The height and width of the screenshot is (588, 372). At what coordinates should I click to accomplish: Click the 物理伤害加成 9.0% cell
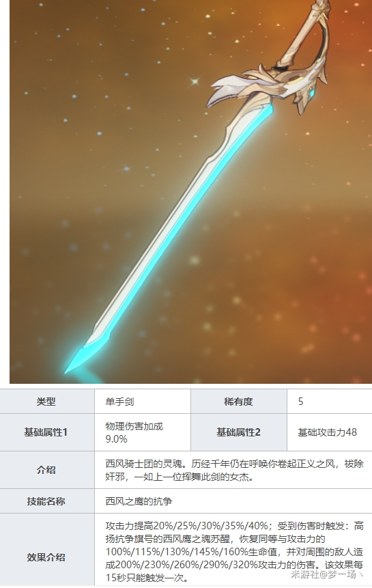tap(143, 432)
